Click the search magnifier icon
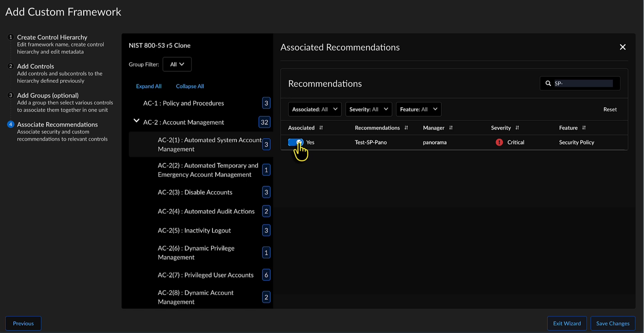Screen dimensions: 644x333 (548, 83)
